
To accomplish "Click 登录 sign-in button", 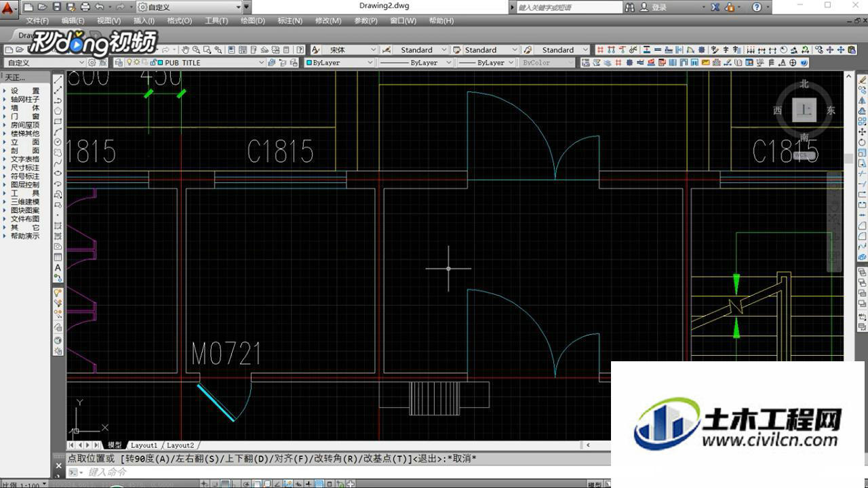I will tap(659, 7).
